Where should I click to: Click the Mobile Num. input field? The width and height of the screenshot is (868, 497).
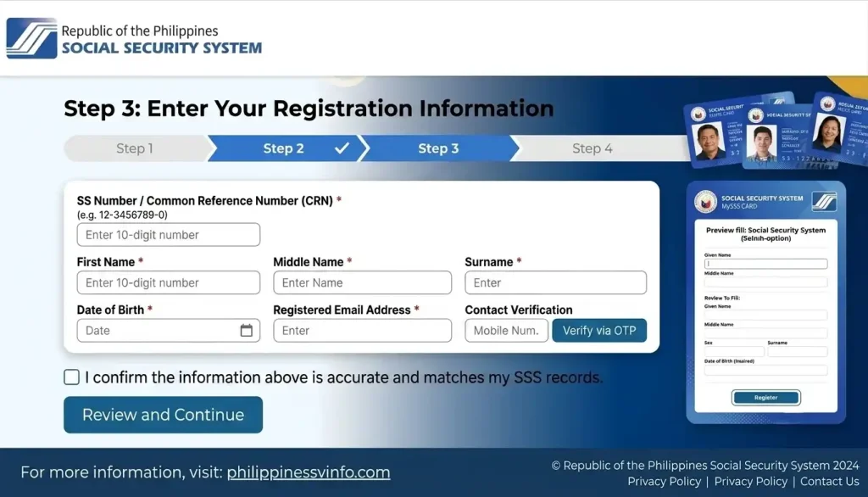coord(507,330)
